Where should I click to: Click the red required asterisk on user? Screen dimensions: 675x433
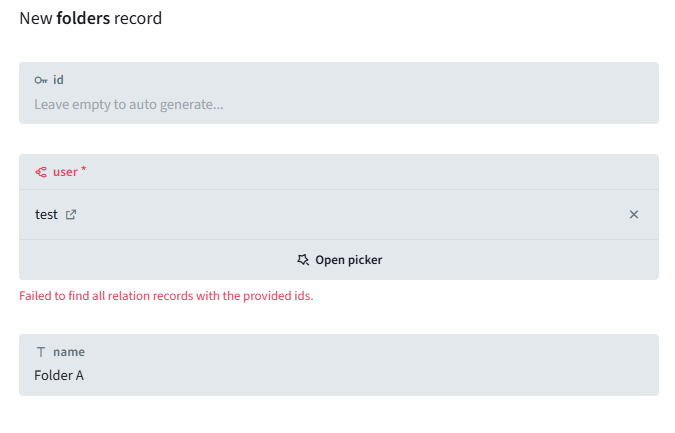click(x=84, y=169)
